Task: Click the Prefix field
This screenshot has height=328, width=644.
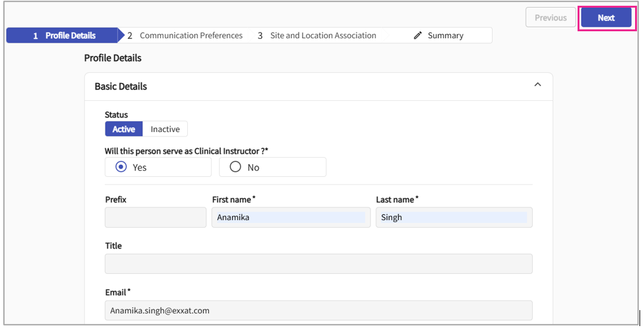Action: click(155, 218)
